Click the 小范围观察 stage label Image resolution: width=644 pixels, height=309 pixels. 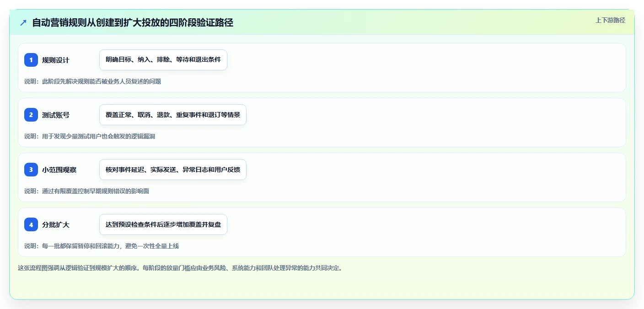pos(59,170)
